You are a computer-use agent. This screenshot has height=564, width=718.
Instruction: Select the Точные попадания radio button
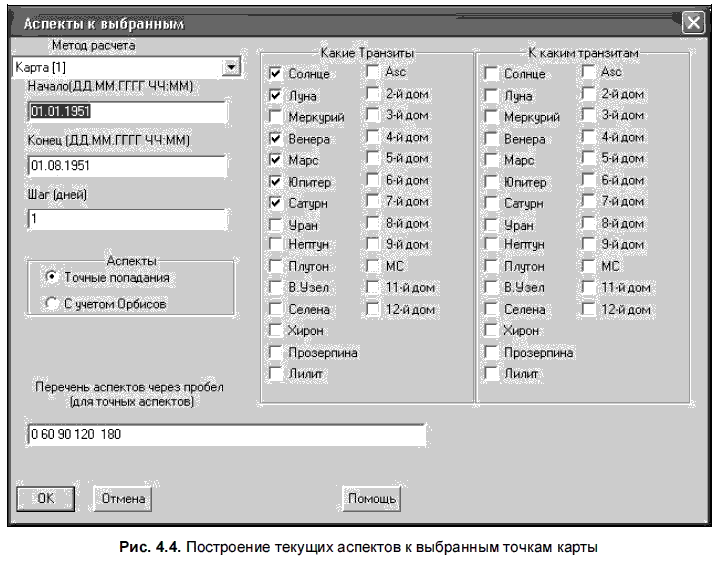click(51, 277)
